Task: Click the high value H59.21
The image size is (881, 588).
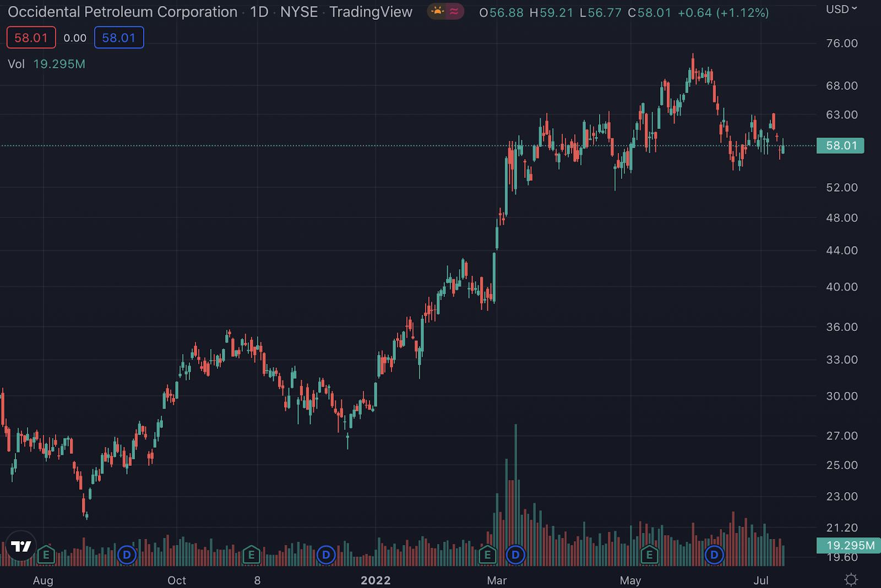Action: (x=551, y=13)
